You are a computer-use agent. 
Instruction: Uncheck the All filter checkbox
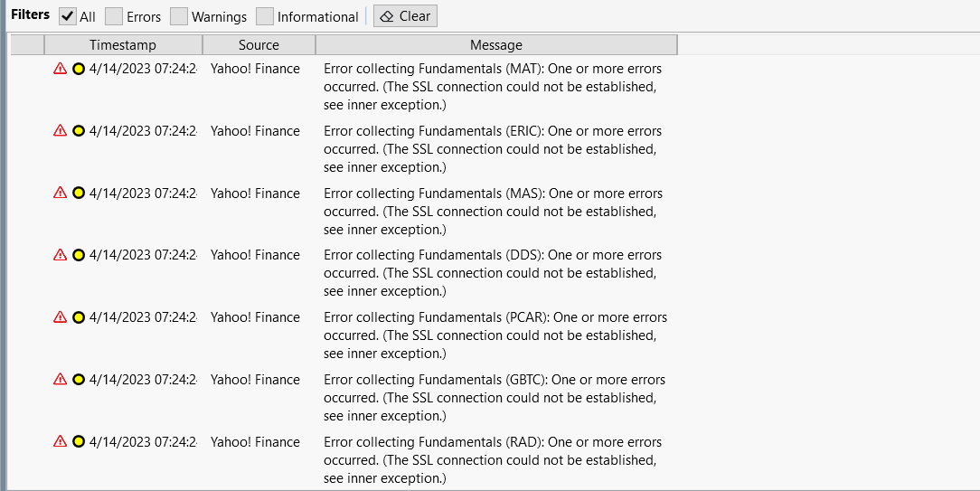[x=68, y=16]
